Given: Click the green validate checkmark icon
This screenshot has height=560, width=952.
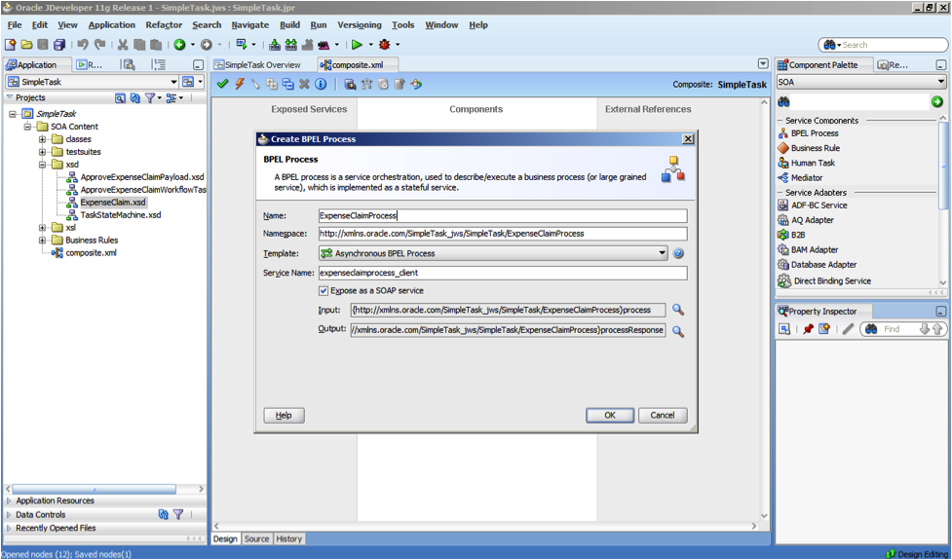Looking at the screenshot, I should click(x=223, y=85).
